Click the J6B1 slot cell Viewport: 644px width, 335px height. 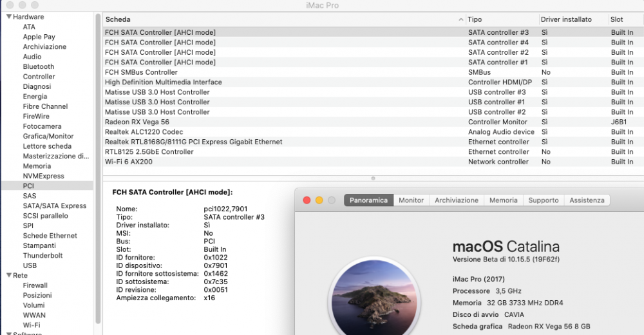pos(619,122)
